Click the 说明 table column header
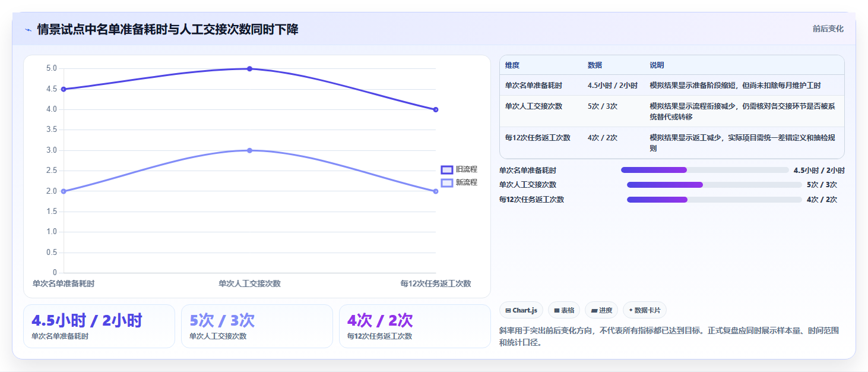The image size is (868, 372). point(657,65)
